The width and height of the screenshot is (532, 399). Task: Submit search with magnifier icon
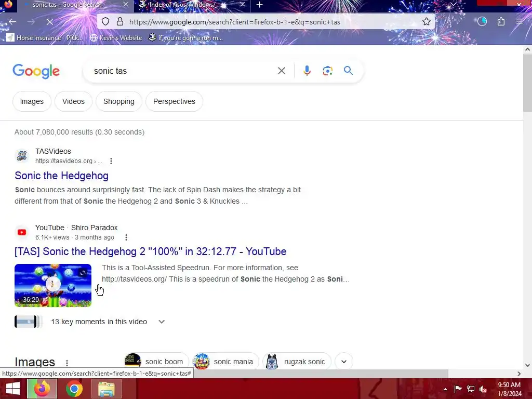tap(348, 71)
